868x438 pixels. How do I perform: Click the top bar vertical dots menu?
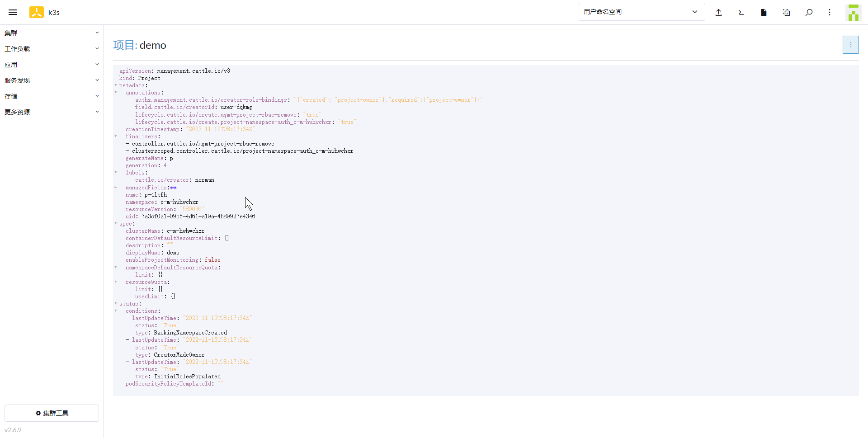[x=830, y=12]
